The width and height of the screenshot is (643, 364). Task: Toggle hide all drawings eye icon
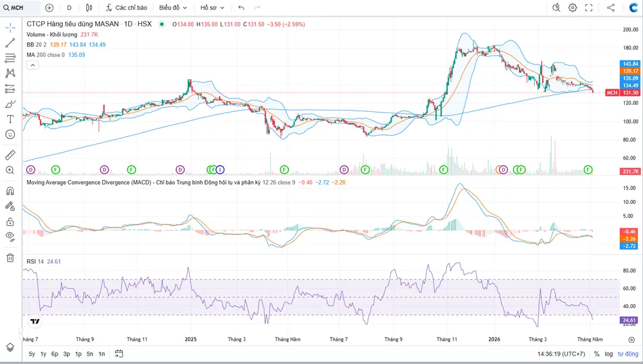point(10,236)
